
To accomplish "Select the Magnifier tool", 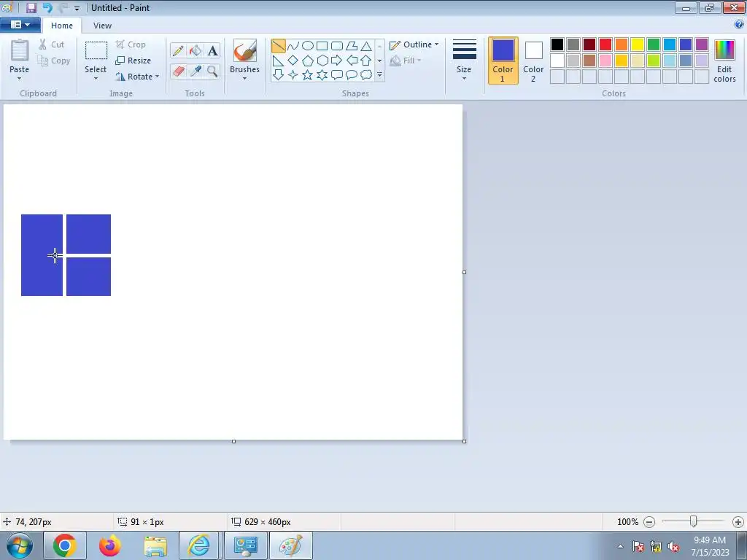I will click(x=212, y=71).
